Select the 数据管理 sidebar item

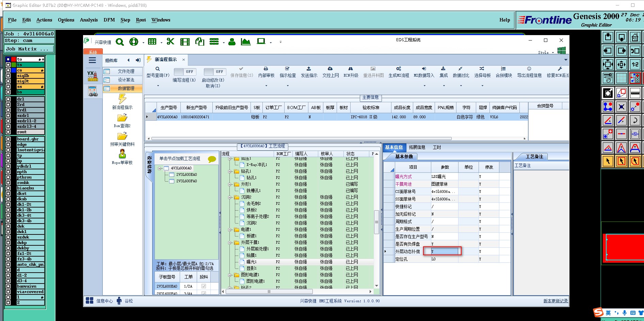[123, 88]
